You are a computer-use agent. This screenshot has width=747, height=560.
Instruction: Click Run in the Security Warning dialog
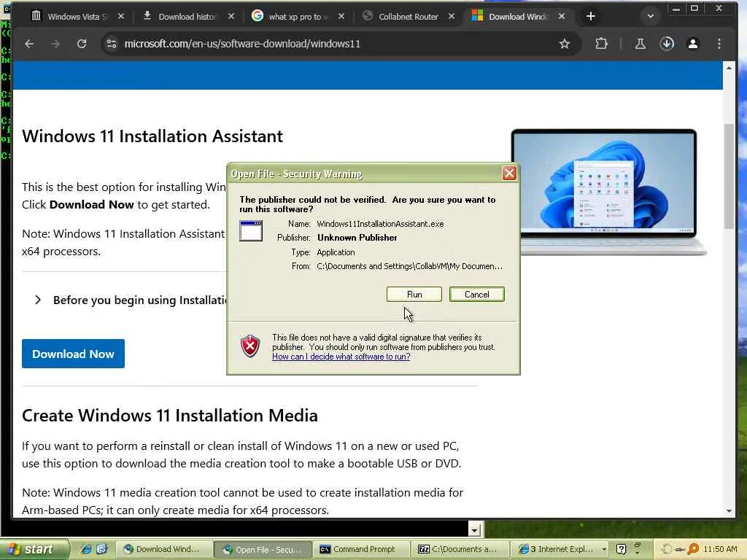coord(414,295)
